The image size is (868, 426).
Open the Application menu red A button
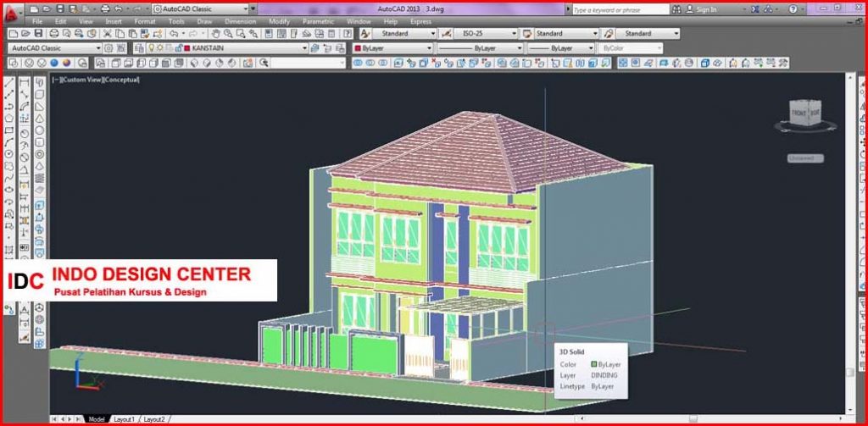pos(12,14)
